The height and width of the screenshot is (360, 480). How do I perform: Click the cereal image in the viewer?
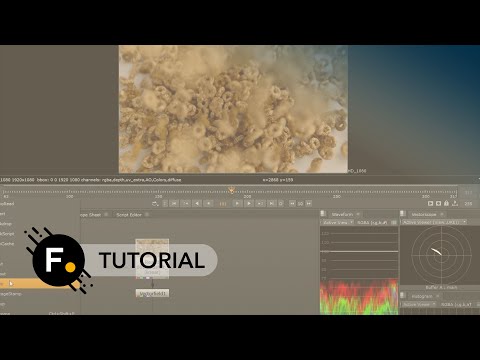tap(233, 109)
